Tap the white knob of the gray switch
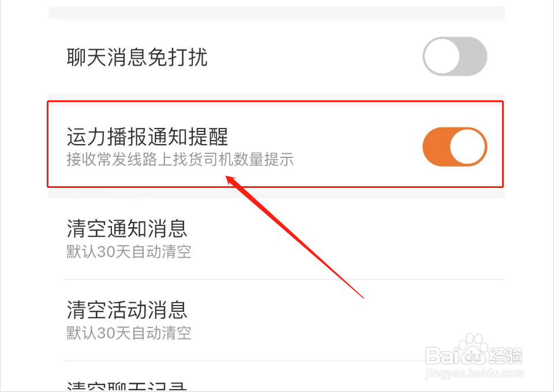 pos(442,56)
